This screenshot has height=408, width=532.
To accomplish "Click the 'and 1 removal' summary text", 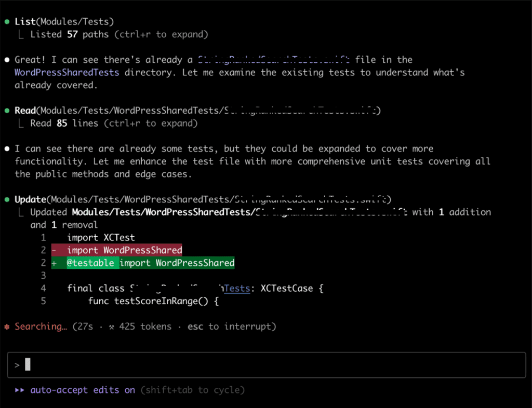I will pyautogui.click(x=64, y=225).
